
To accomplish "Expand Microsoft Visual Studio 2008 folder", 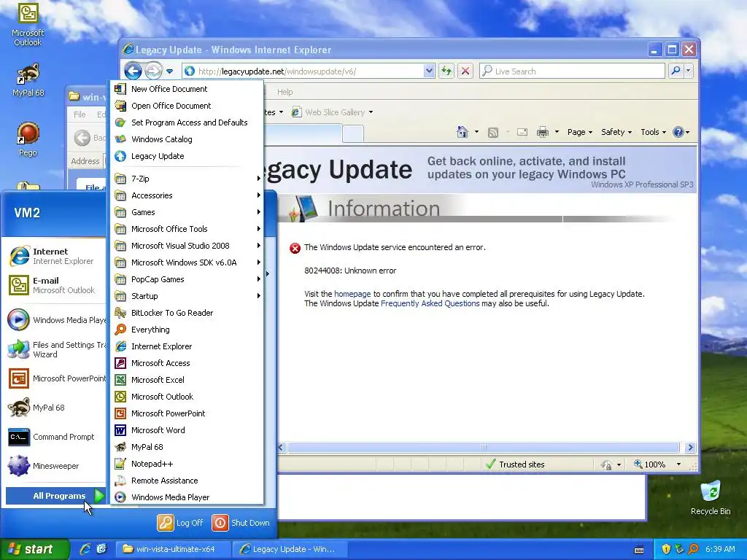I will coord(187,246).
